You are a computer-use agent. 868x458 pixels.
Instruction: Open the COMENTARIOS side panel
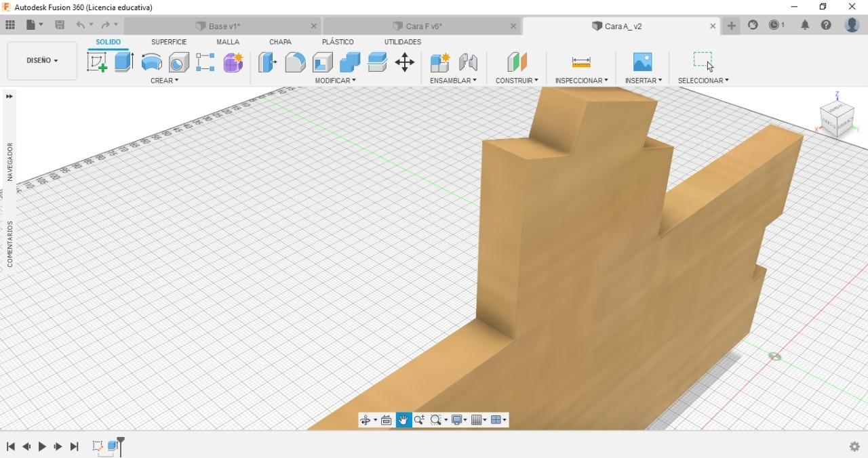pos(10,243)
